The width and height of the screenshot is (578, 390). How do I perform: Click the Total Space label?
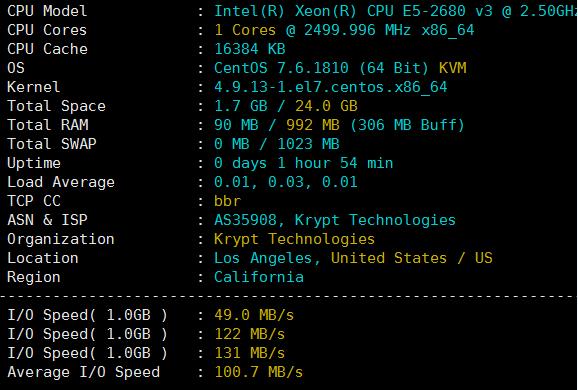click(56, 106)
